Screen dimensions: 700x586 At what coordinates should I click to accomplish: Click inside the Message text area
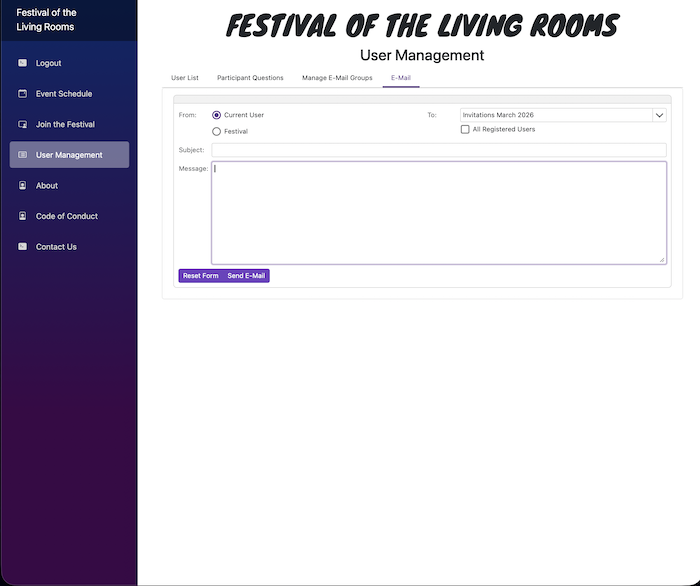click(439, 213)
